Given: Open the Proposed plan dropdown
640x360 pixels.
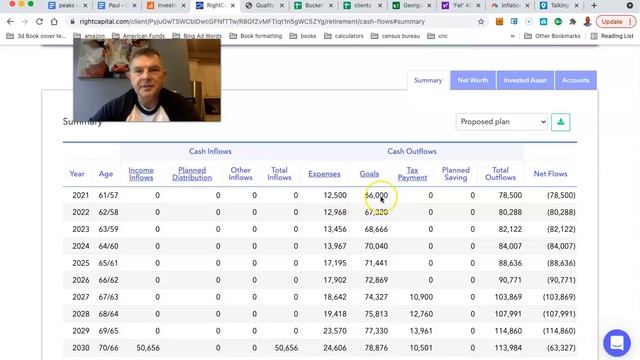Looking at the screenshot, I should tap(502, 122).
